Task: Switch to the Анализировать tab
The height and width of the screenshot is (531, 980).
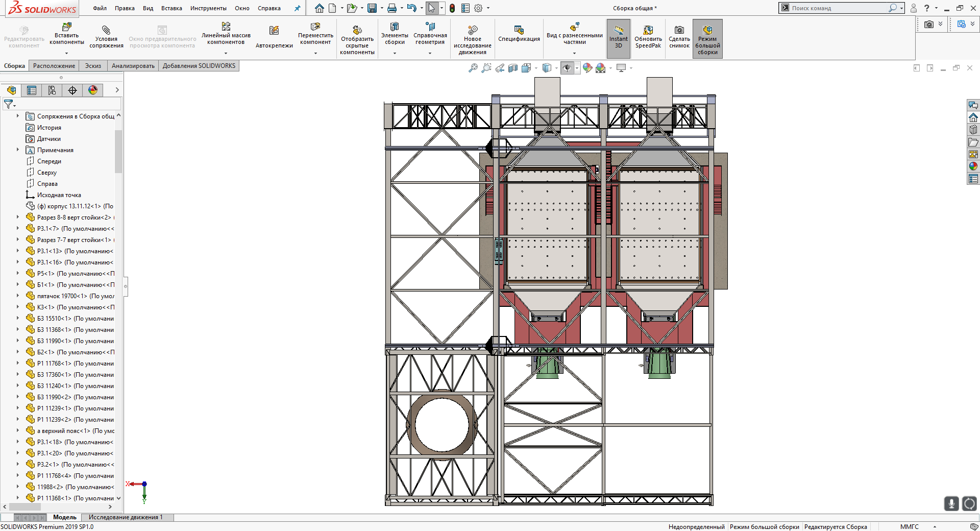Action: pos(133,66)
